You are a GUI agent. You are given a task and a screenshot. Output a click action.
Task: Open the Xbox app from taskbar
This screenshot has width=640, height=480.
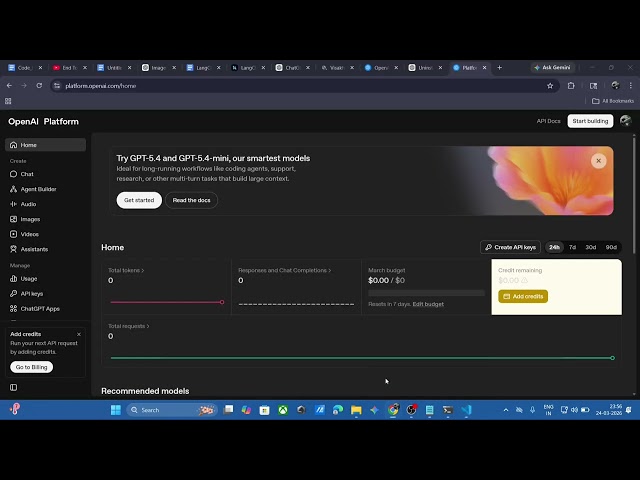coord(283,410)
